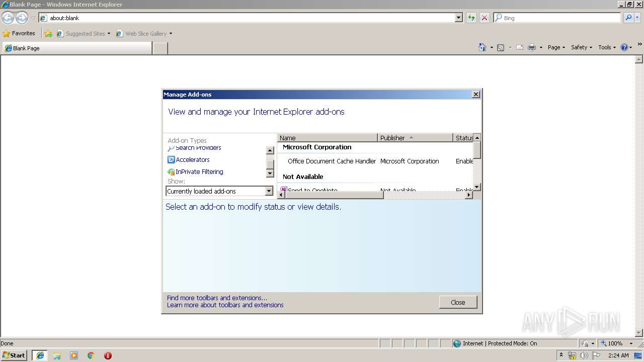Open Google Chrome from taskbar
The image size is (644, 362).
(x=91, y=355)
